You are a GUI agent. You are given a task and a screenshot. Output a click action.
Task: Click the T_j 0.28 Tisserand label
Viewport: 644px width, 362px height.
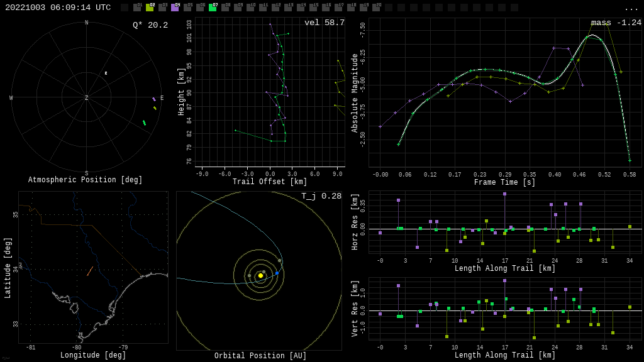tap(321, 196)
